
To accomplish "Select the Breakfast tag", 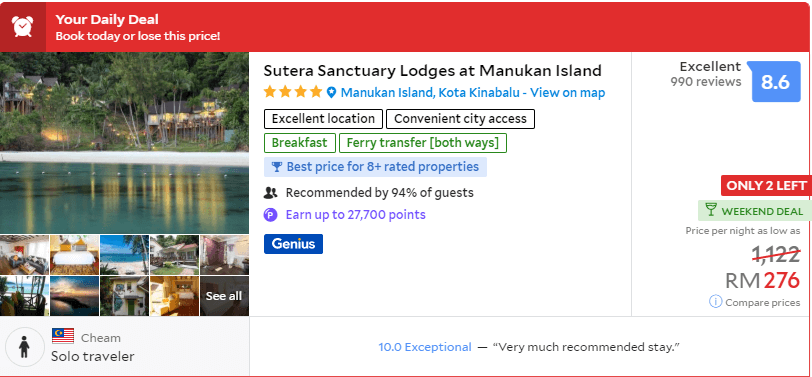I will (300, 143).
